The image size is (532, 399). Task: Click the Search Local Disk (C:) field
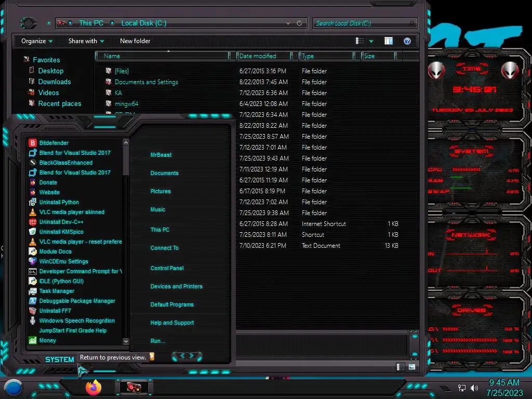[365, 23]
